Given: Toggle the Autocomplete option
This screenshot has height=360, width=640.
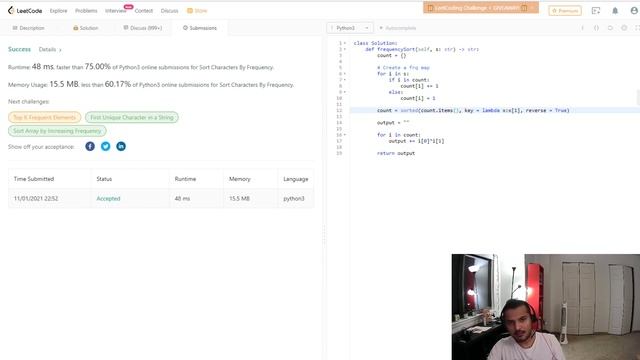Looking at the screenshot, I should pyautogui.click(x=398, y=28).
